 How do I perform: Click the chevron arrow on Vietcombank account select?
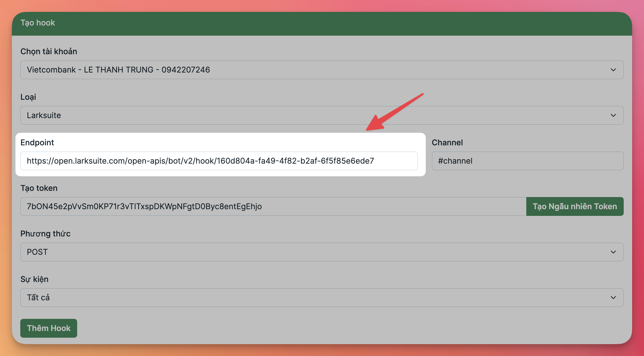click(613, 70)
